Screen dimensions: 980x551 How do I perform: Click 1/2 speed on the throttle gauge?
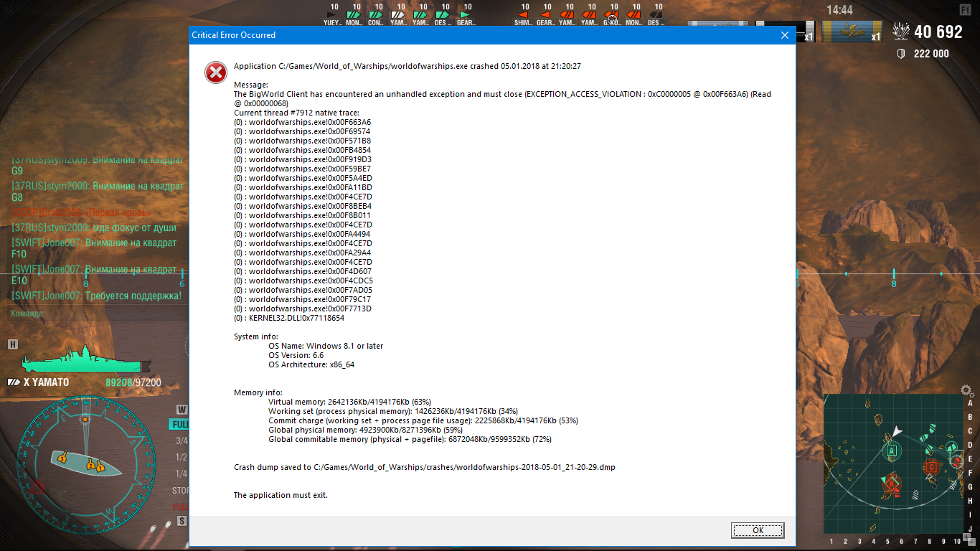182,457
